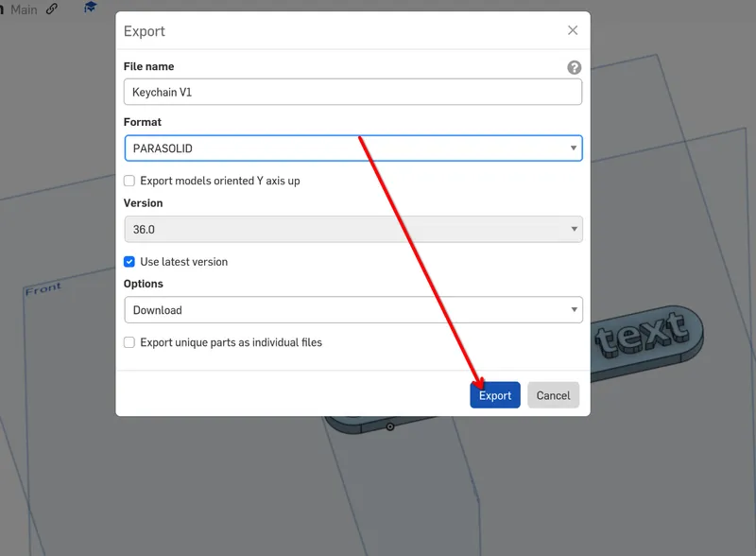Expand the Version dropdown showing 36.0
The width and height of the screenshot is (756, 556).
pos(352,229)
